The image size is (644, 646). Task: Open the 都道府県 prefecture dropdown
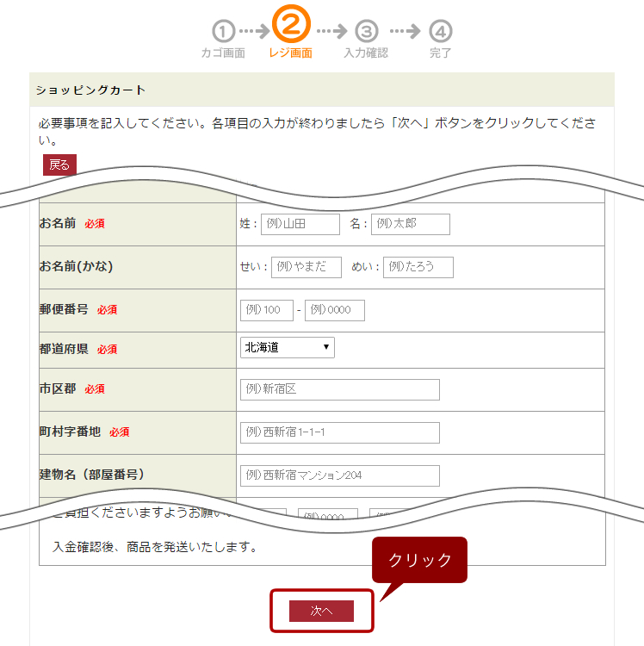pyautogui.click(x=288, y=348)
